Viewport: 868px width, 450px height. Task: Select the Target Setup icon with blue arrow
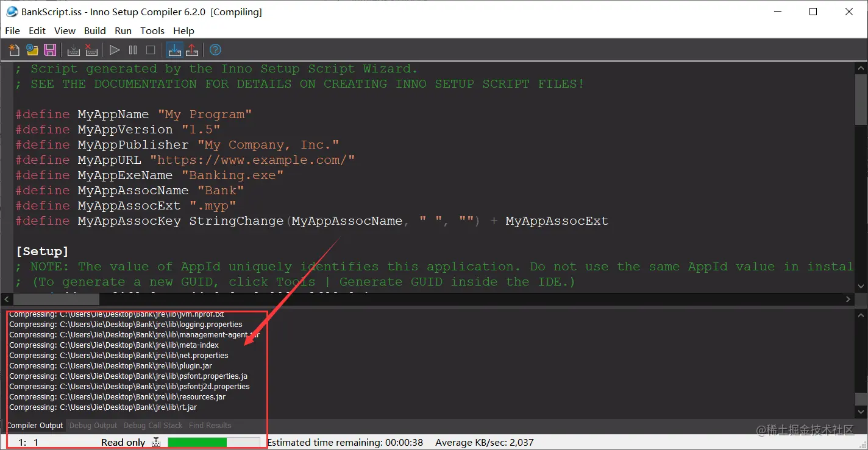click(174, 50)
